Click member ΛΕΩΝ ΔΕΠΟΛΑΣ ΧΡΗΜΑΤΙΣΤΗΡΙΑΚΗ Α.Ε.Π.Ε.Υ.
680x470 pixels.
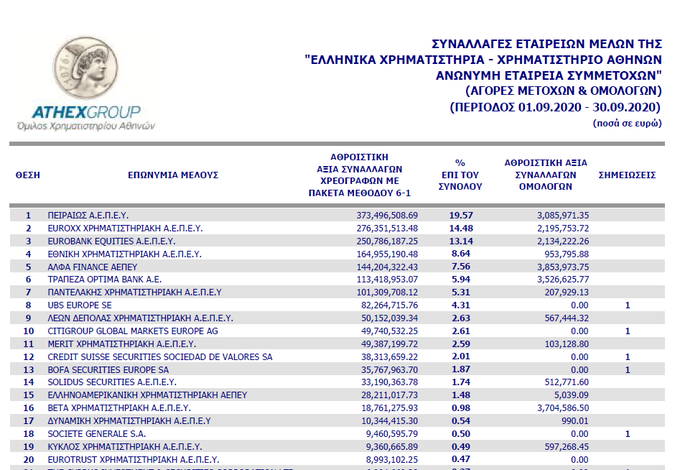140,318
